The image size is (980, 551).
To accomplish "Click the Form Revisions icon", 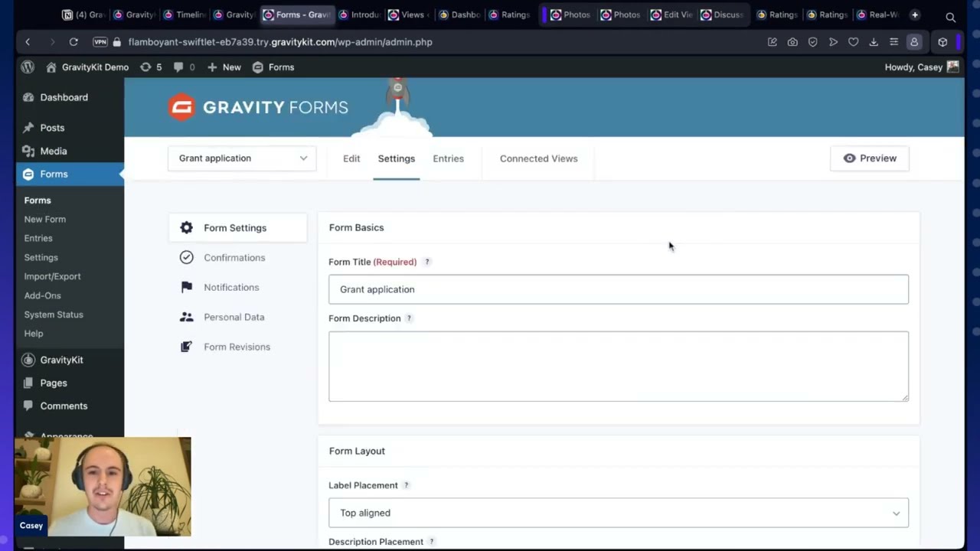I will [186, 347].
